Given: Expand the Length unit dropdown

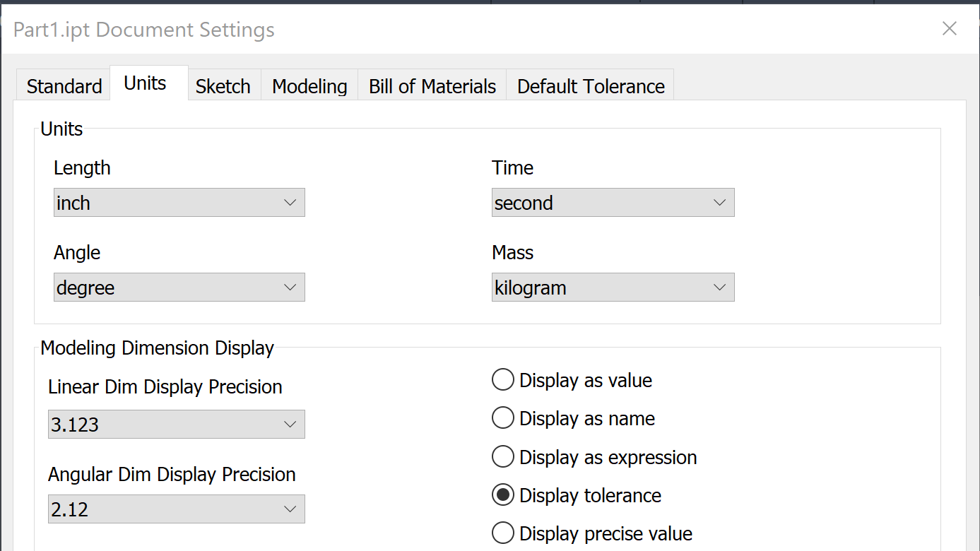Looking at the screenshot, I should coord(179,203).
